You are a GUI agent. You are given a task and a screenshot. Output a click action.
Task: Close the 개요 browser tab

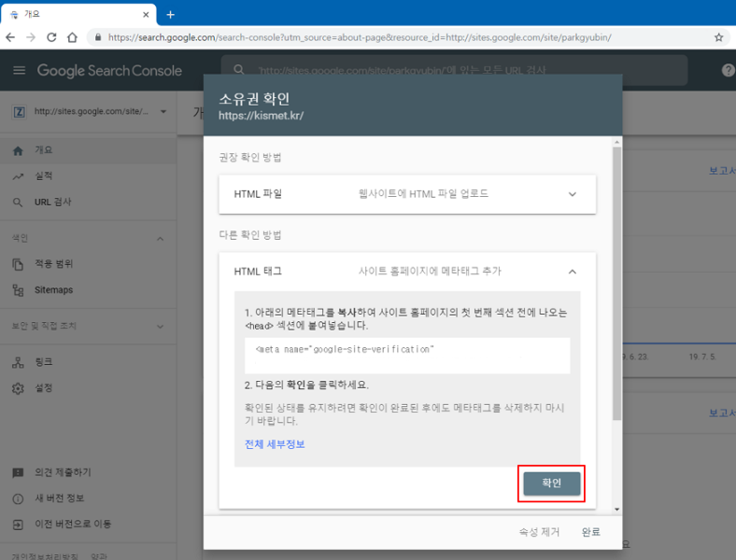[146, 15]
